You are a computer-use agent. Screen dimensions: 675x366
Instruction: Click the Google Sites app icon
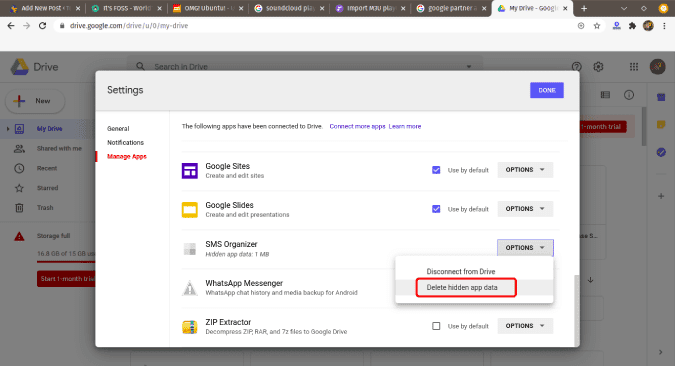(189, 171)
